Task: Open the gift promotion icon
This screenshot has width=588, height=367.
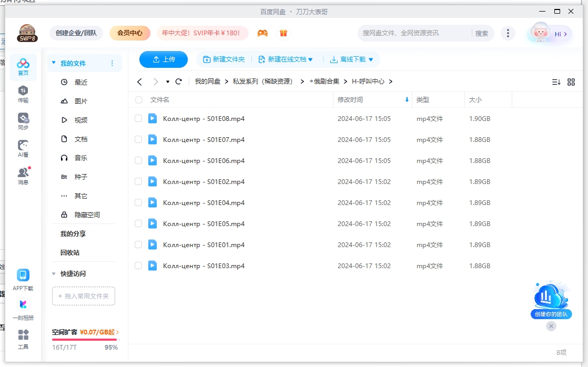Action: pyautogui.click(x=283, y=33)
